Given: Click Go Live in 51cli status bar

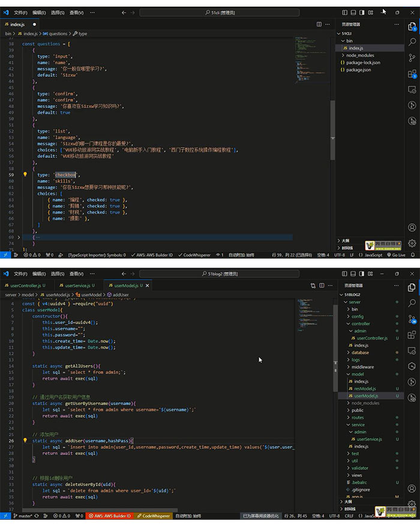Looking at the screenshot, I should (x=396, y=255).
